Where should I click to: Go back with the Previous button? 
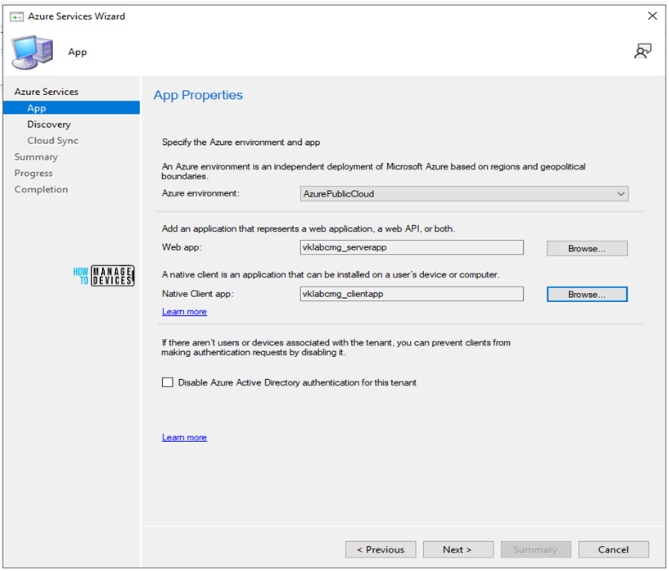coord(381,549)
